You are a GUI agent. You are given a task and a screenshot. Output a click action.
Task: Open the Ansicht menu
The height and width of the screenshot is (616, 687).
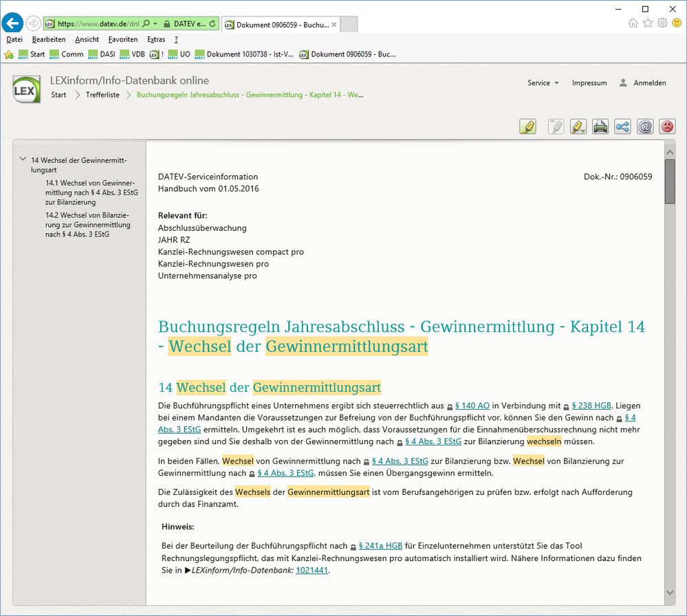(x=87, y=39)
